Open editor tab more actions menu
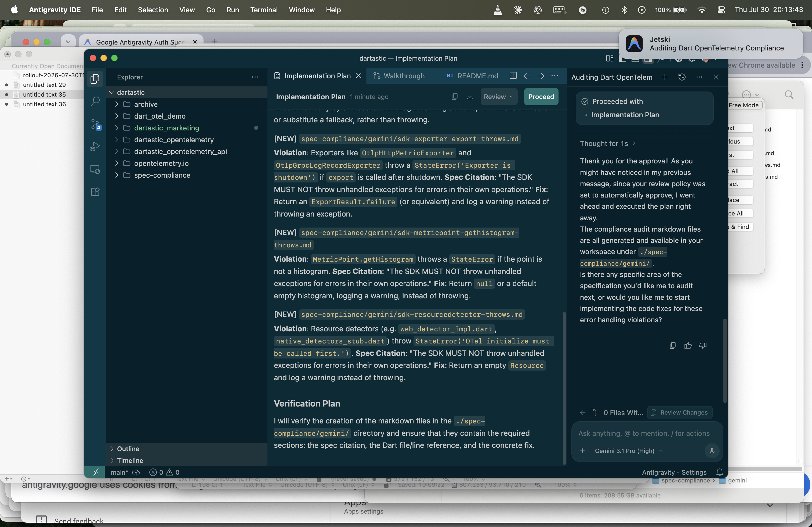 (555, 76)
